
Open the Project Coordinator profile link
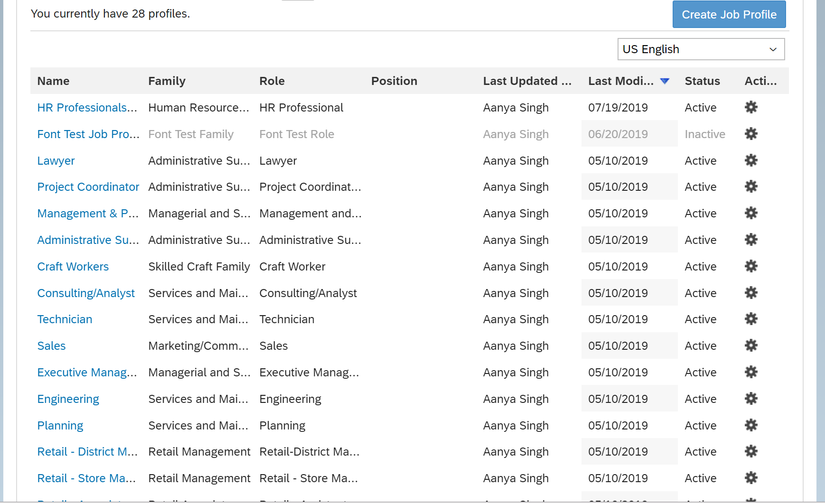pos(88,187)
